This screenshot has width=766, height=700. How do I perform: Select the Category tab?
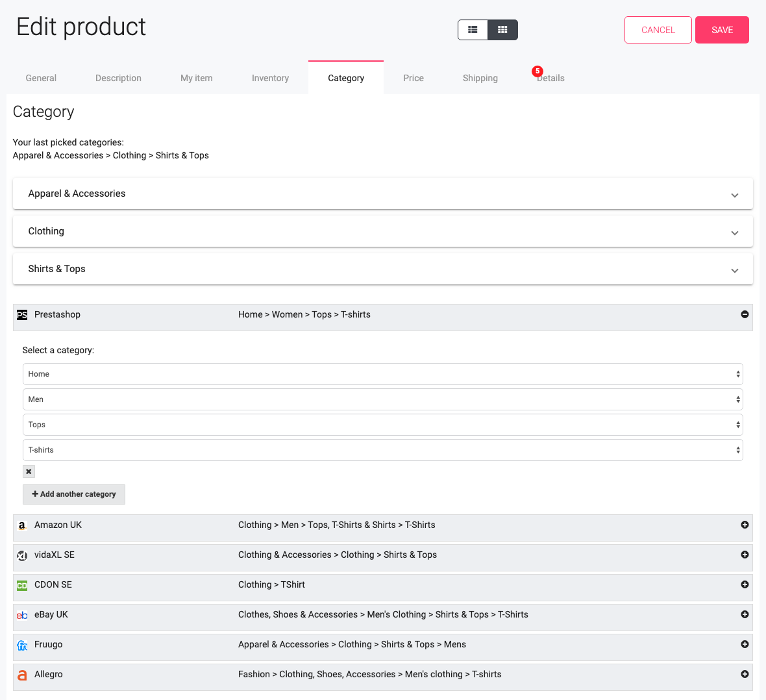346,78
